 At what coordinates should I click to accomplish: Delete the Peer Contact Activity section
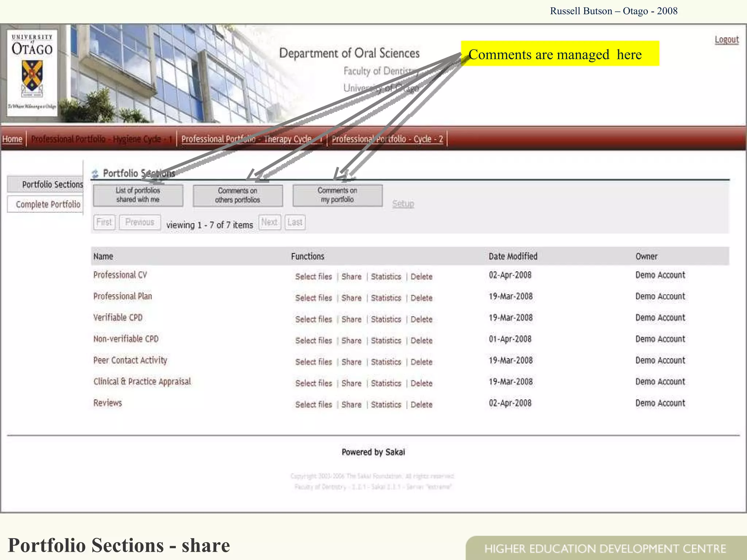tap(422, 362)
